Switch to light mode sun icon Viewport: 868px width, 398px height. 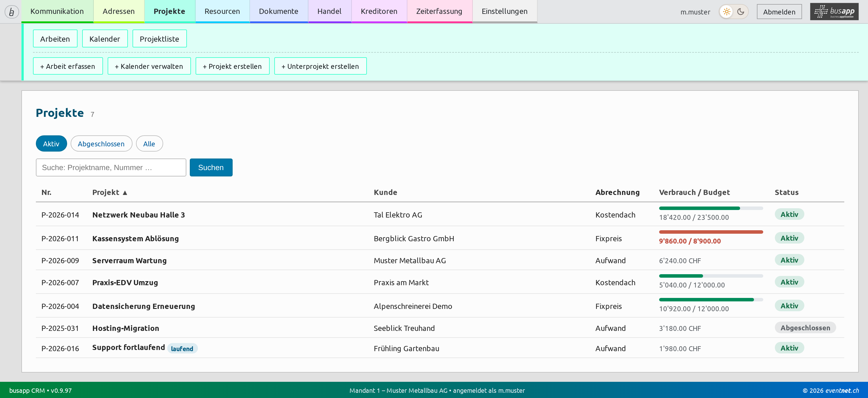727,12
